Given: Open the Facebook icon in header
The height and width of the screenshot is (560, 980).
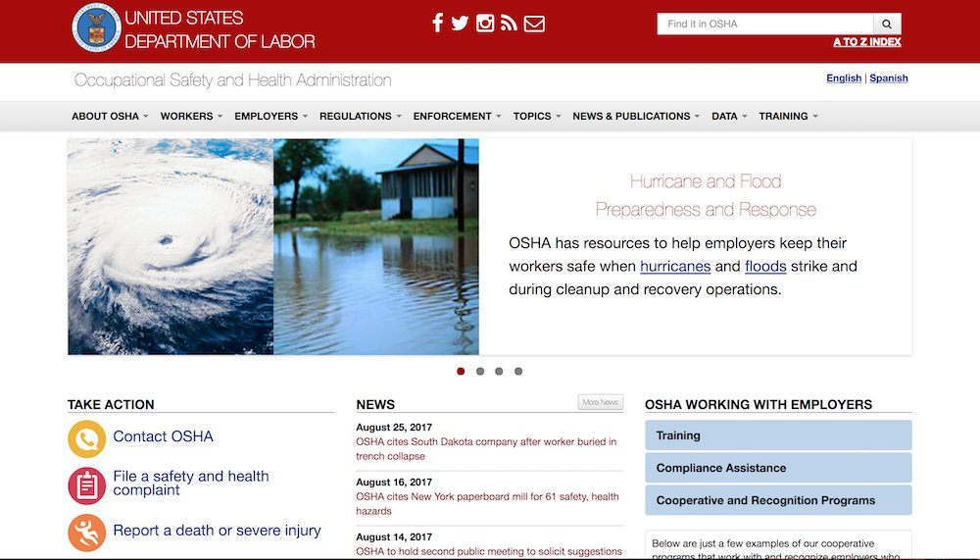Looking at the screenshot, I should pos(437,24).
